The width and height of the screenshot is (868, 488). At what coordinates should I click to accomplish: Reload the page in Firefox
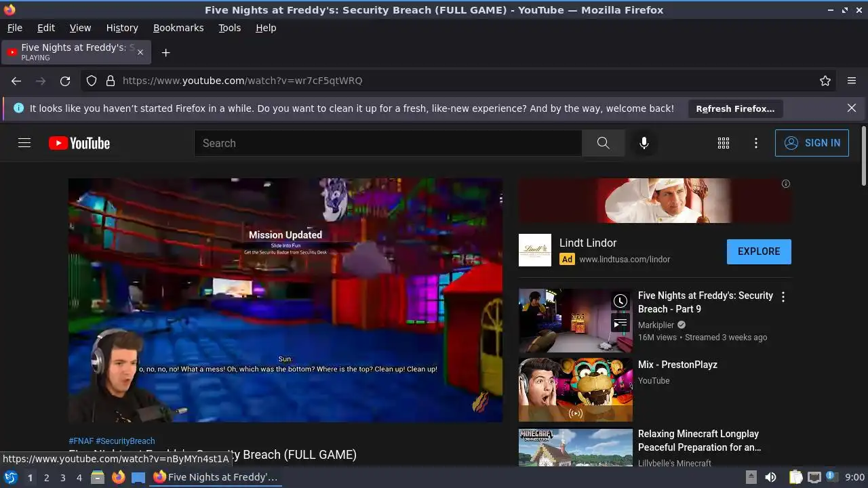click(x=65, y=81)
